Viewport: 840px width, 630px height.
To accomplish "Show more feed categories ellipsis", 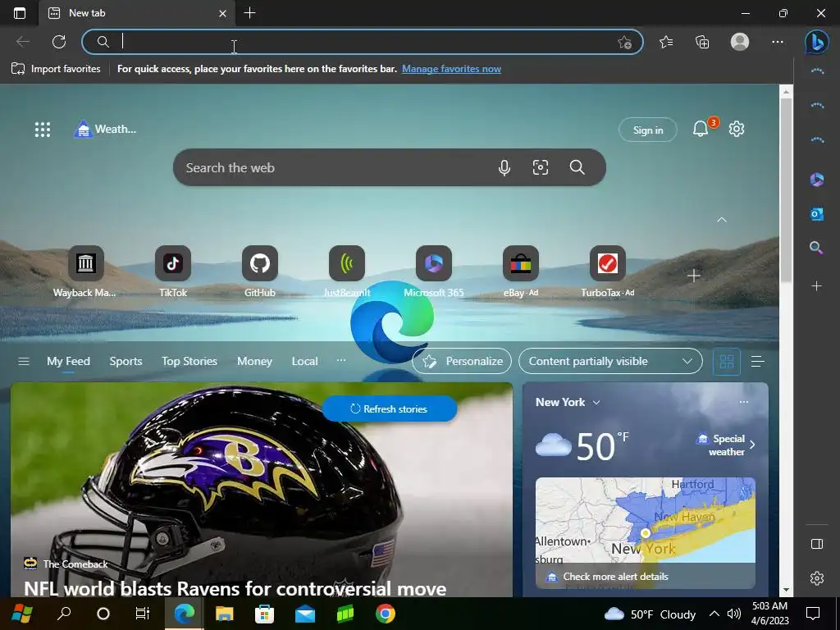I will point(340,361).
